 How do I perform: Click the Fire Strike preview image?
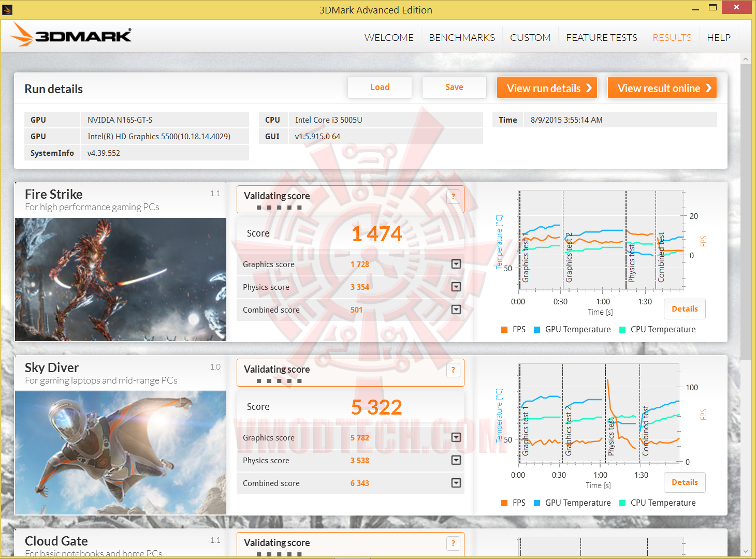[x=121, y=279]
